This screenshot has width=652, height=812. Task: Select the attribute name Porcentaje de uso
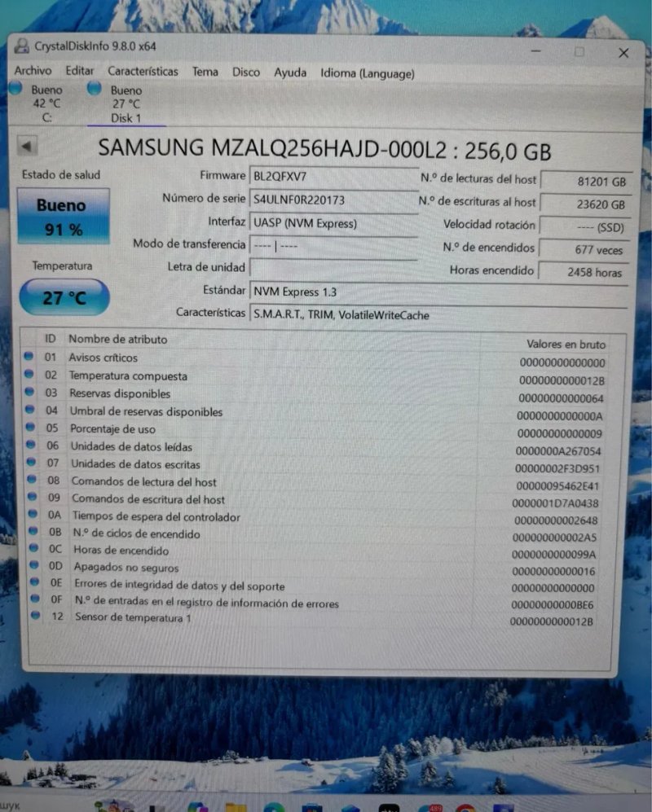[x=112, y=428]
